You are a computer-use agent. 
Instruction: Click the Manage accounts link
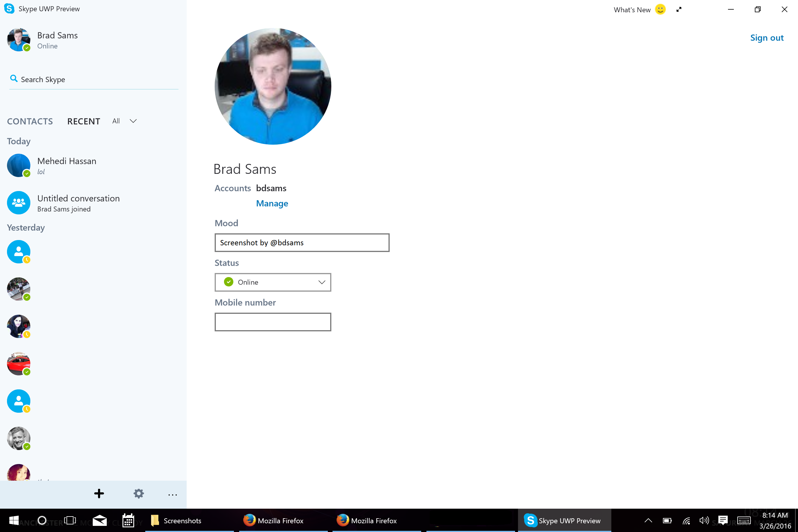pyautogui.click(x=272, y=204)
